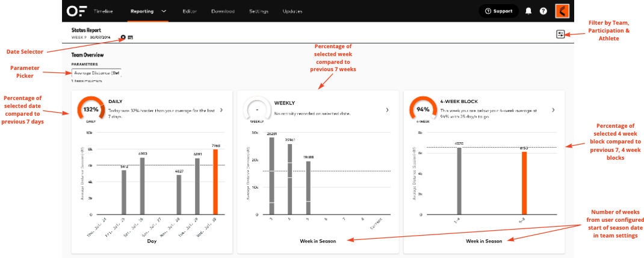
Task: Open the Average Distance parameter picker
Action: coord(96,73)
